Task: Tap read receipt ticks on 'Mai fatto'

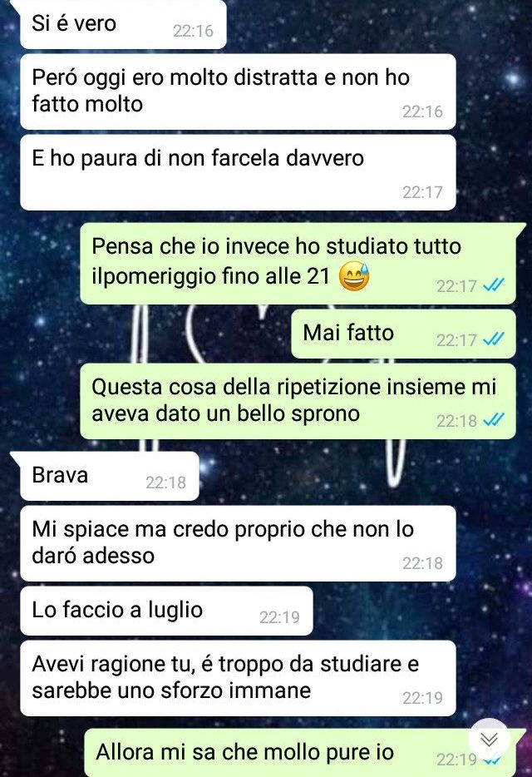Action: click(494, 339)
